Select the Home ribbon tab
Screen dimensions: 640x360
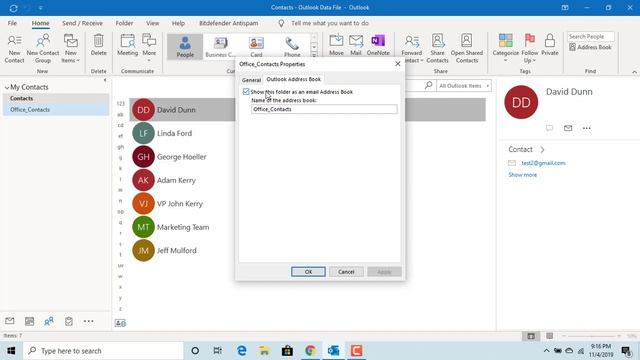[x=40, y=23]
